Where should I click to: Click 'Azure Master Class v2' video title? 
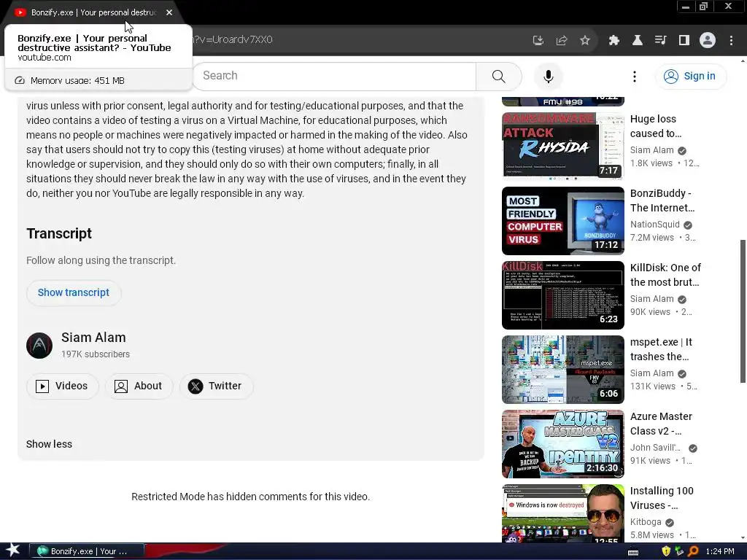click(x=661, y=424)
